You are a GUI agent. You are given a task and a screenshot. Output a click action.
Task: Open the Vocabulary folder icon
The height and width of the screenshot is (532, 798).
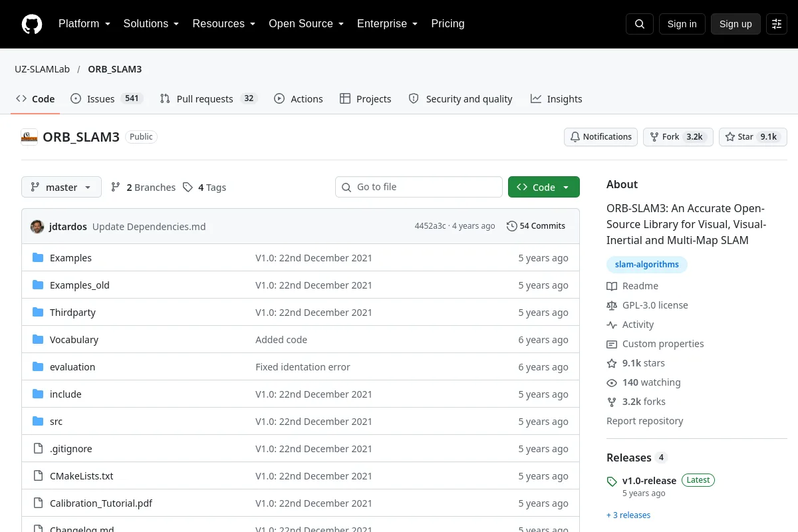pos(38,340)
